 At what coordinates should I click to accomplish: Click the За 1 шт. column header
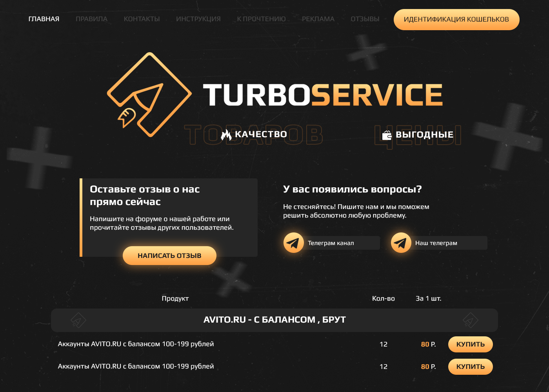429,298
